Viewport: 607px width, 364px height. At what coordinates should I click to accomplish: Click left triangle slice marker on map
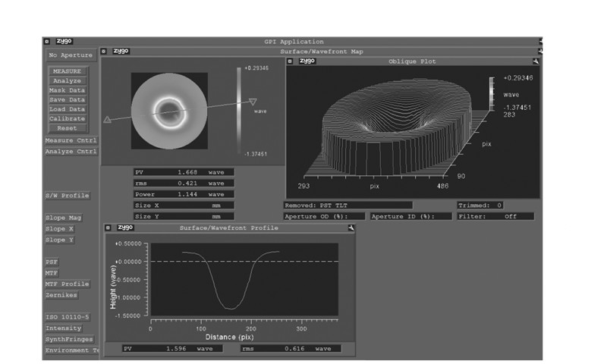point(107,120)
